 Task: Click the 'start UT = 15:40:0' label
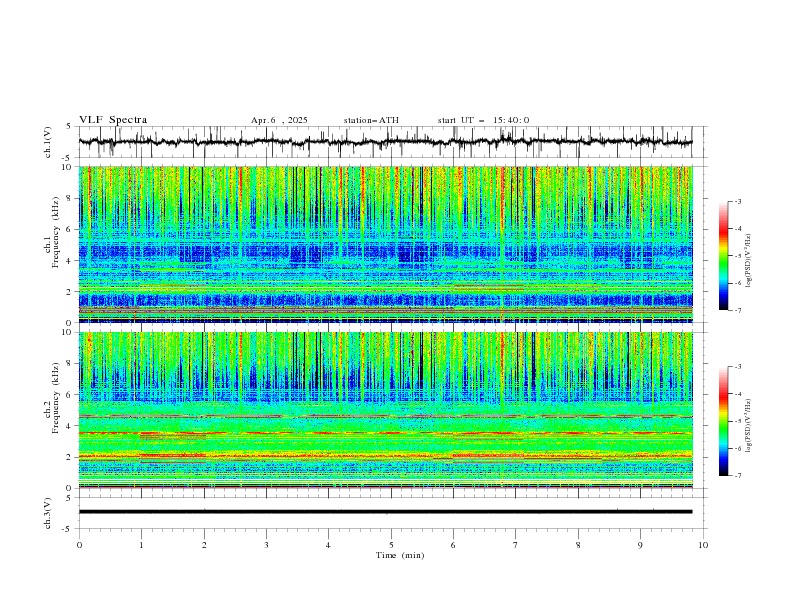coord(483,120)
